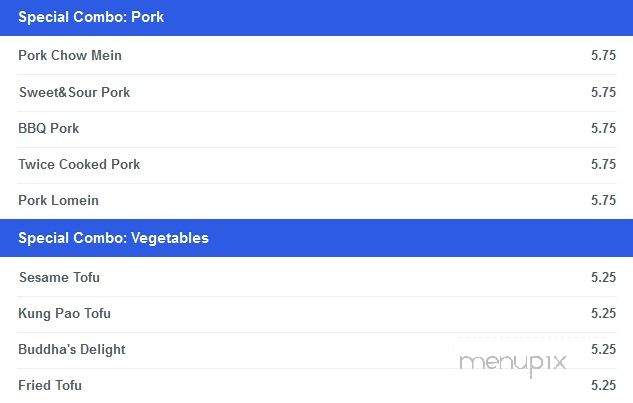Click the 5.75 price beside Sweet&Sour Pork
This screenshot has height=403, width=633.
click(604, 92)
